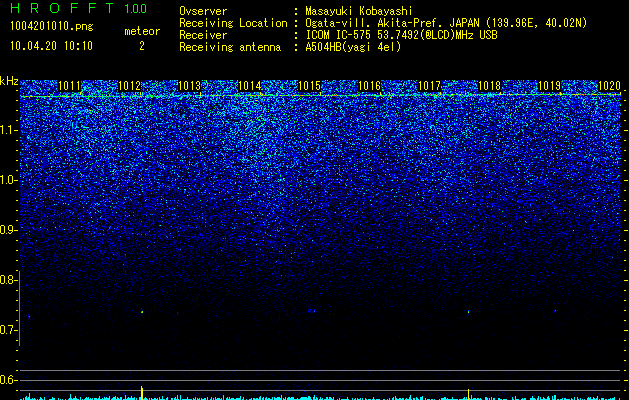This screenshot has width=629, height=400.
Task: Click the meteor echo dot between the 1017 and 1018 markers
Action: pos(469,311)
